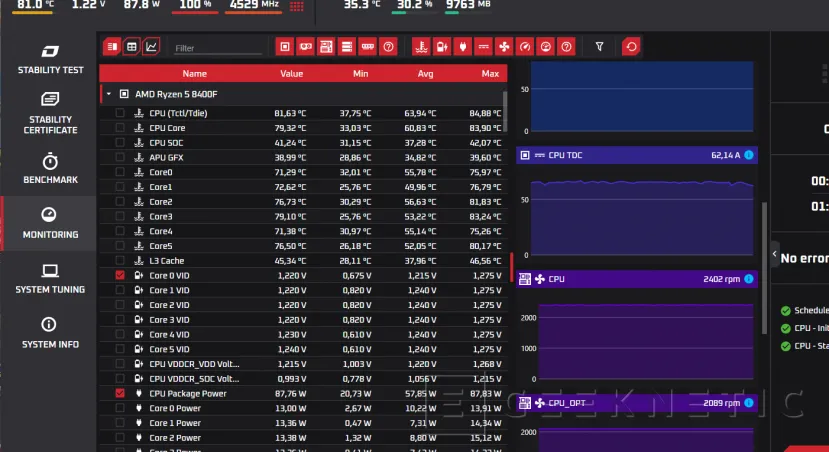The height and width of the screenshot is (452, 829).
Task: Toggle voltage readings battery icon
Action: pos(442,47)
